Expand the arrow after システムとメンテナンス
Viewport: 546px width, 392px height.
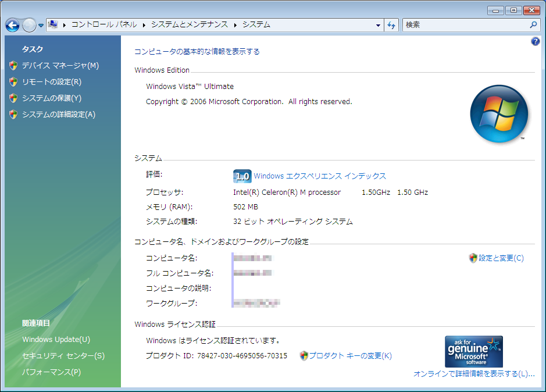point(235,25)
